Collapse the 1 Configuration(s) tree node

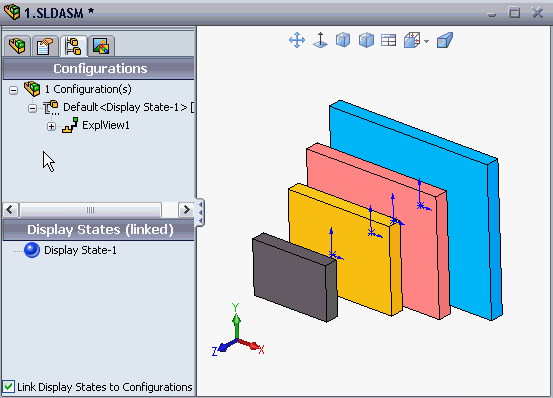13,90
